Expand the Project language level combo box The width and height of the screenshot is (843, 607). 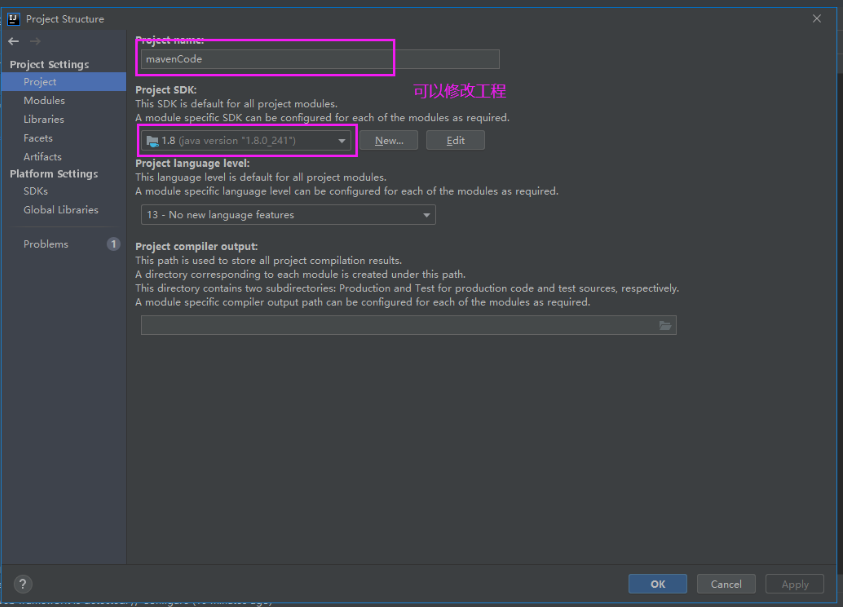coord(288,215)
